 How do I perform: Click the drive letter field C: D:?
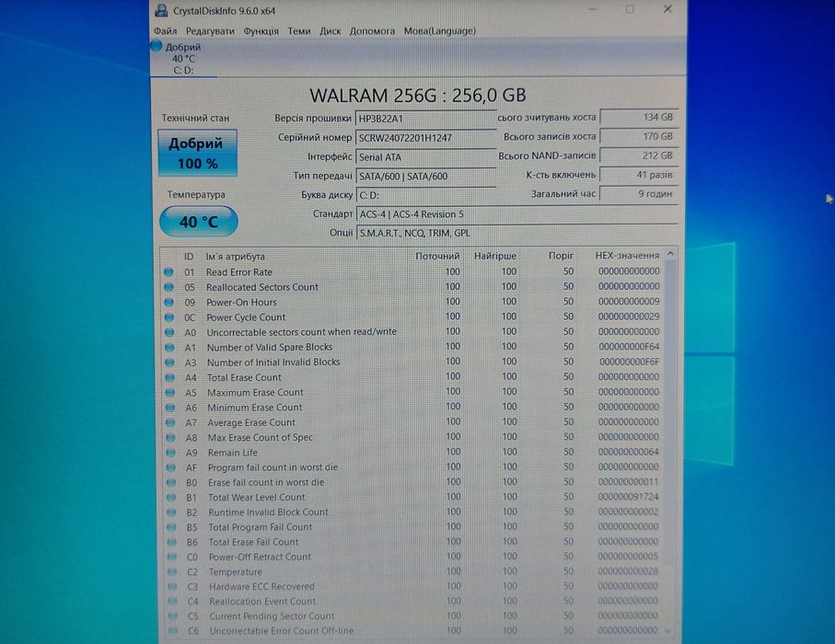click(425, 195)
